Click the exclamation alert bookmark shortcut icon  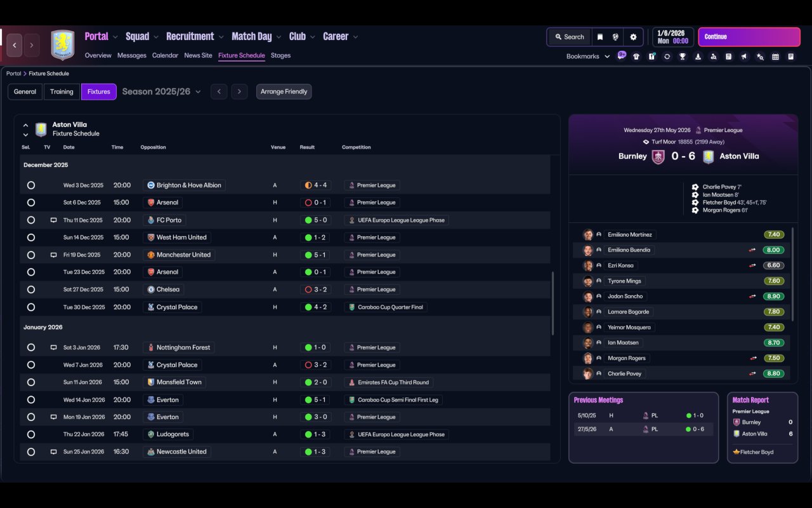652,57
